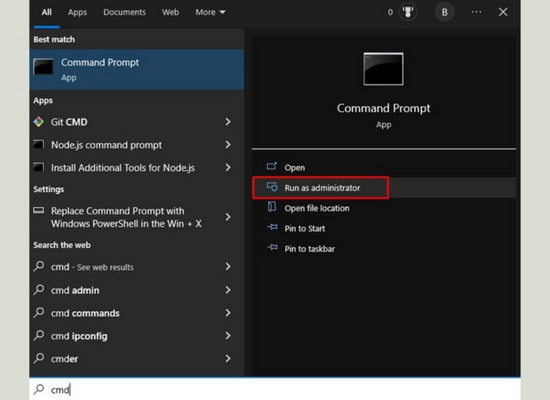Click the pin icon next to Pin to taskbar
The width and height of the screenshot is (550, 400).
(x=272, y=248)
